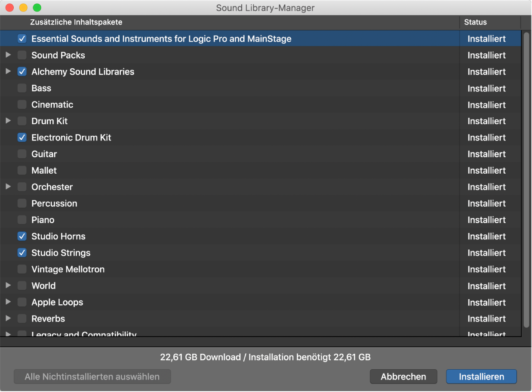
Task: Expand the Drum Kit disclosure triangle
Action: [x=8, y=121]
